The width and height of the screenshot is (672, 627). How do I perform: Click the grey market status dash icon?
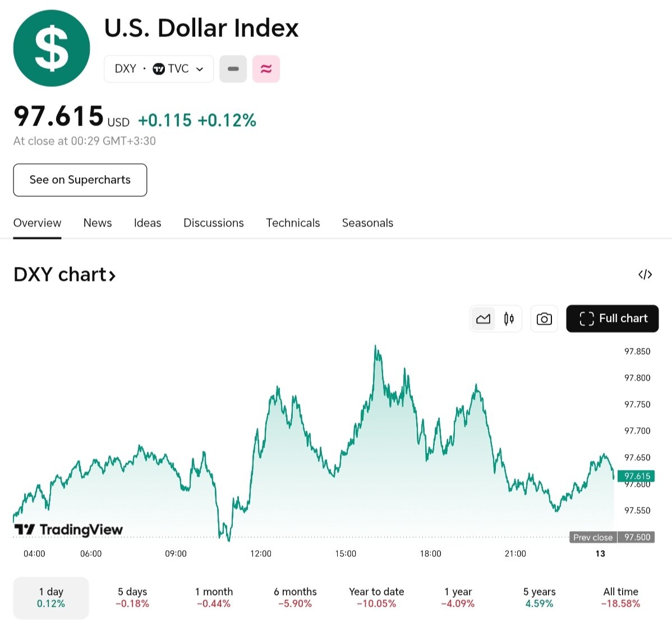233,68
